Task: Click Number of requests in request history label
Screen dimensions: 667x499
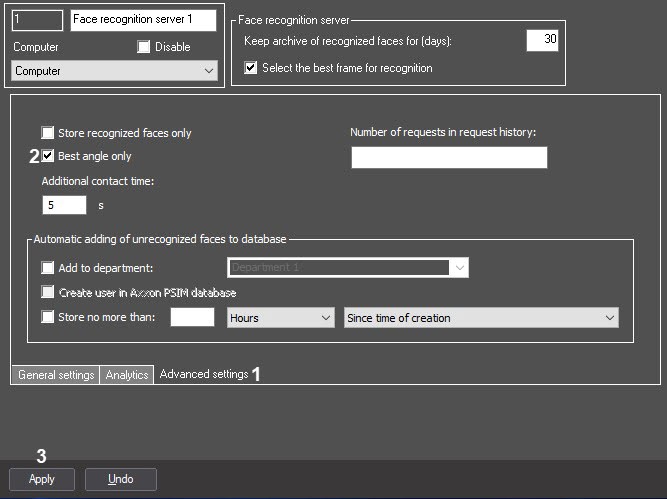Action: pos(443,132)
